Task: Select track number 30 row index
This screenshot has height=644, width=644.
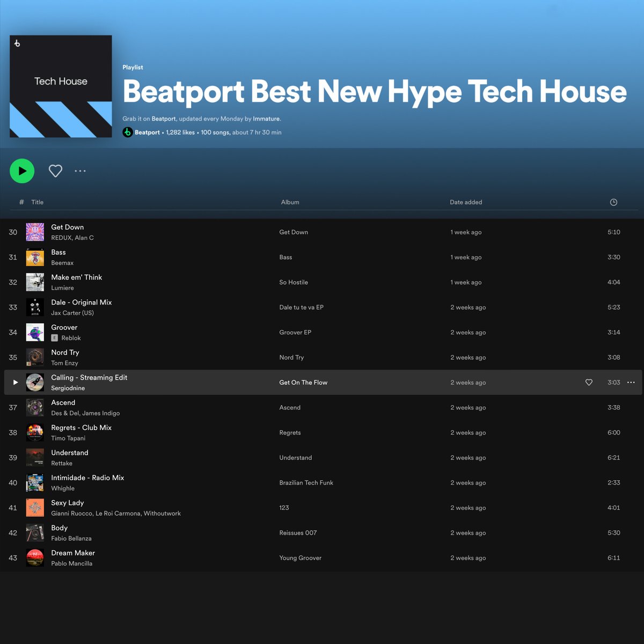Action: coord(13,232)
